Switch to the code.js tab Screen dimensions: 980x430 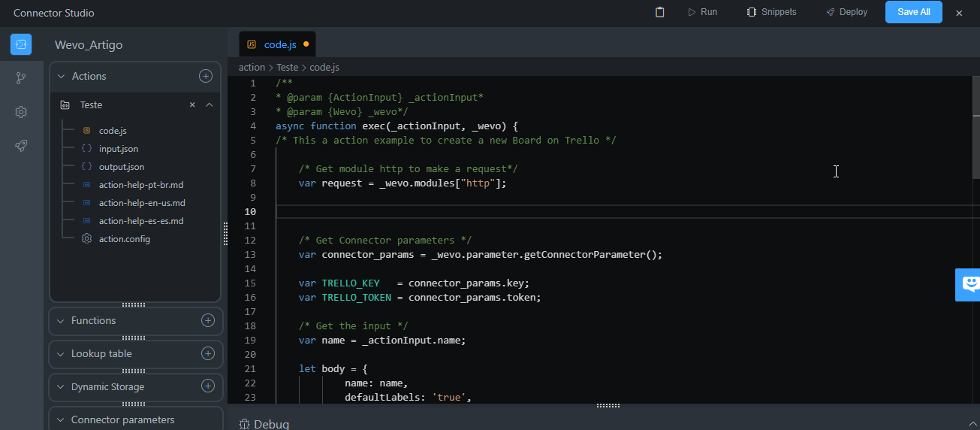click(279, 44)
